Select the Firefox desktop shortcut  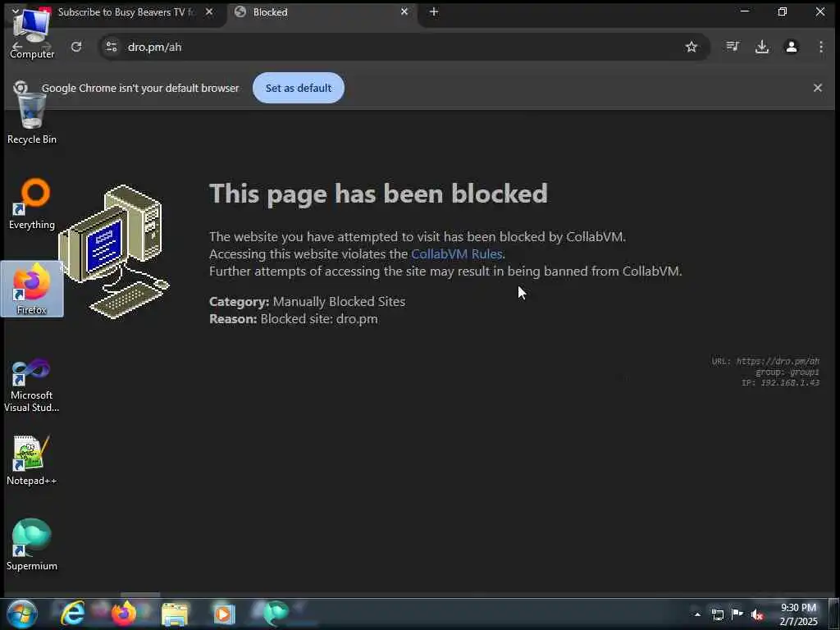tap(32, 290)
